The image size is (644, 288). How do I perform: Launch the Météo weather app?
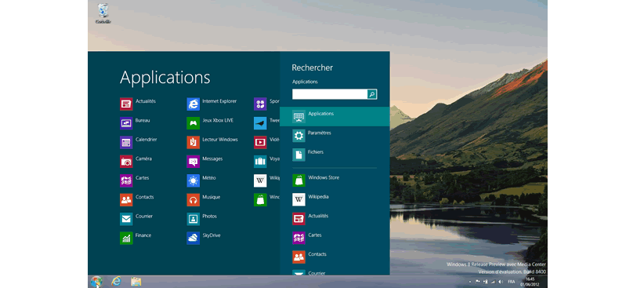tap(193, 180)
